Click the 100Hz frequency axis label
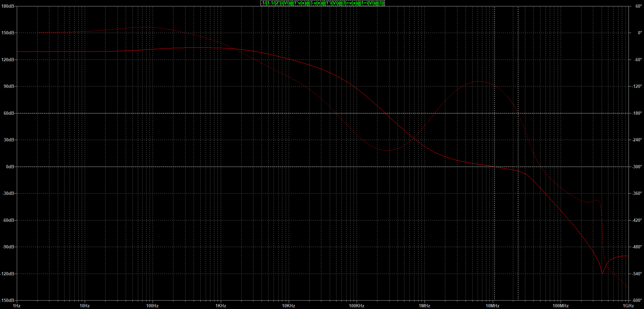 pyautogui.click(x=153, y=306)
